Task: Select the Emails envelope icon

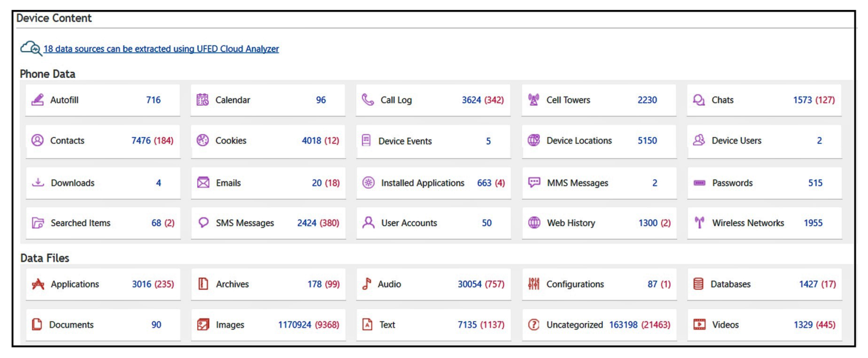Action: (203, 183)
